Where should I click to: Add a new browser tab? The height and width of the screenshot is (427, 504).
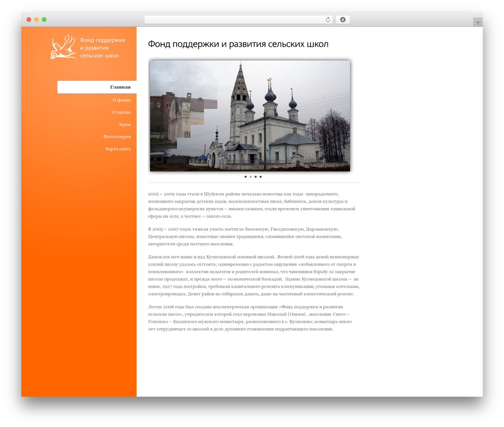[478, 22]
